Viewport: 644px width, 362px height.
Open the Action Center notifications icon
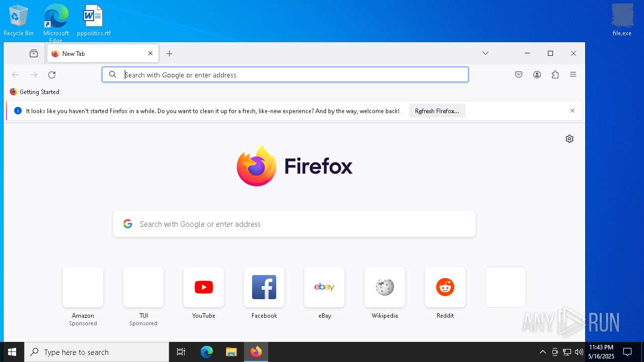(627, 352)
